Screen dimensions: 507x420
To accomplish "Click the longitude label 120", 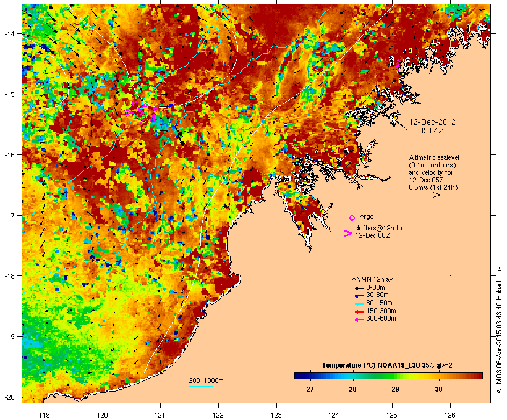I will tap(103, 415).
